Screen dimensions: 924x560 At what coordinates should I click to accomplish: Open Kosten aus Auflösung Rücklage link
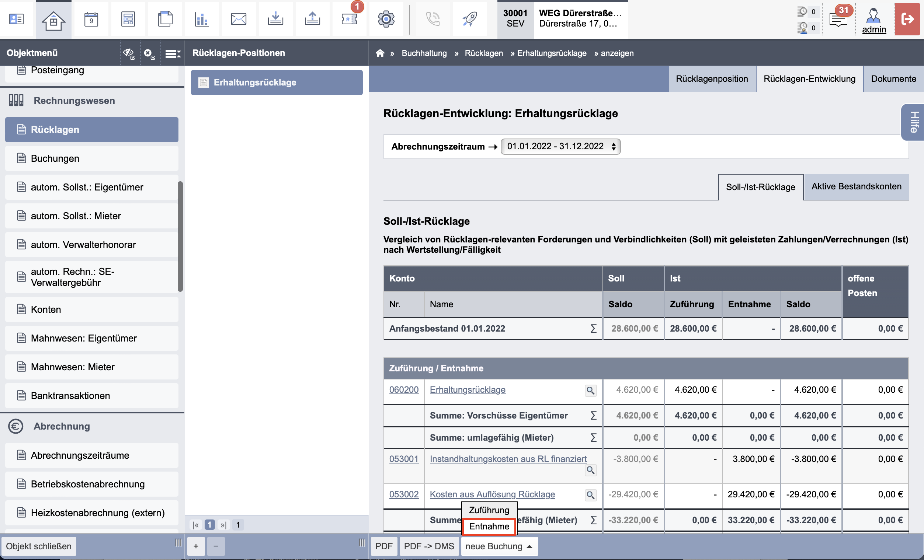pos(492,494)
